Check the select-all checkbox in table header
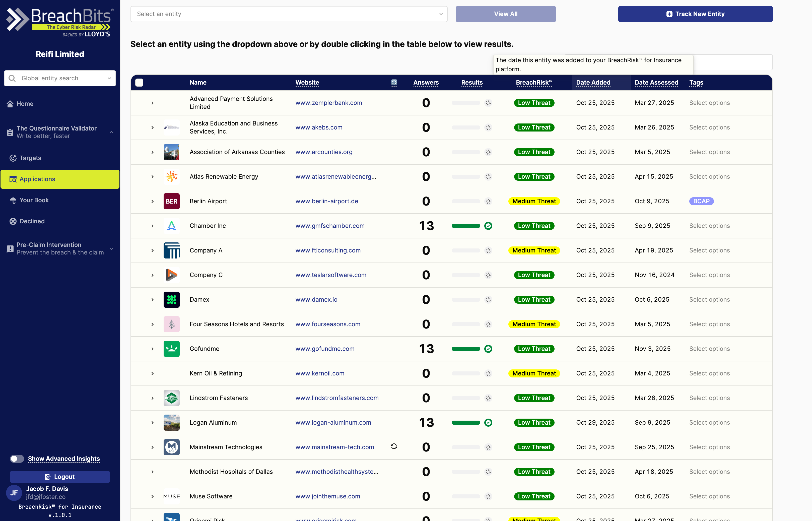Viewport: 812px width, 521px height. click(139, 82)
